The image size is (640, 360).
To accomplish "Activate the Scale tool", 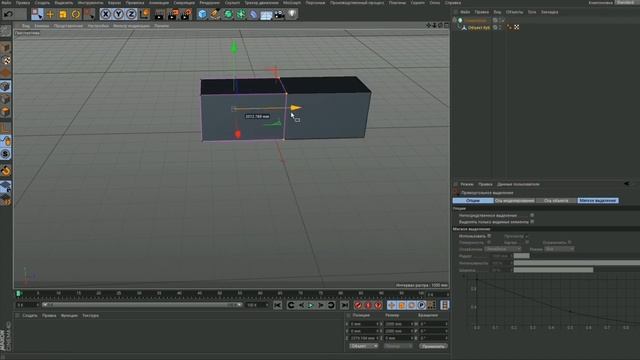I will pos(63,14).
